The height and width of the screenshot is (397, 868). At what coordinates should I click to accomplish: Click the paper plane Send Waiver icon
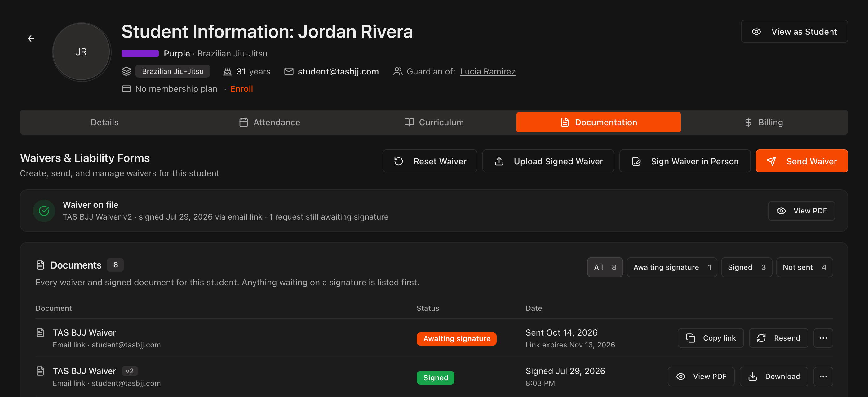(x=771, y=161)
